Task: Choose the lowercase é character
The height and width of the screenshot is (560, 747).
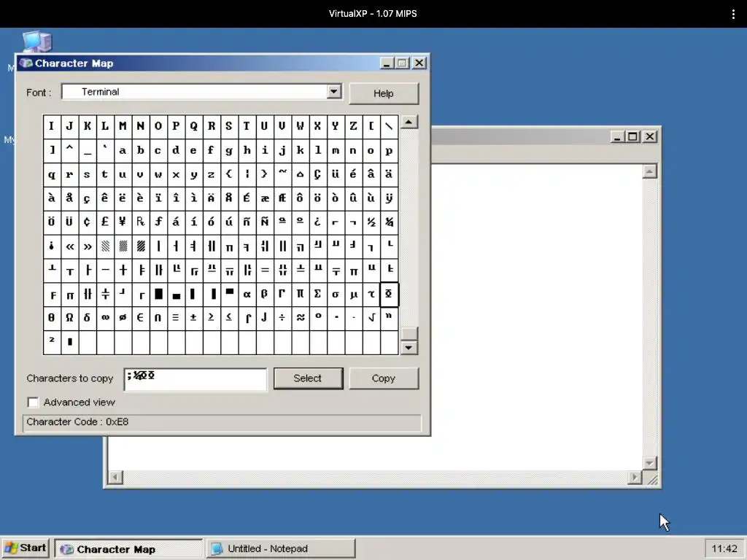Action: click(354, 174)
